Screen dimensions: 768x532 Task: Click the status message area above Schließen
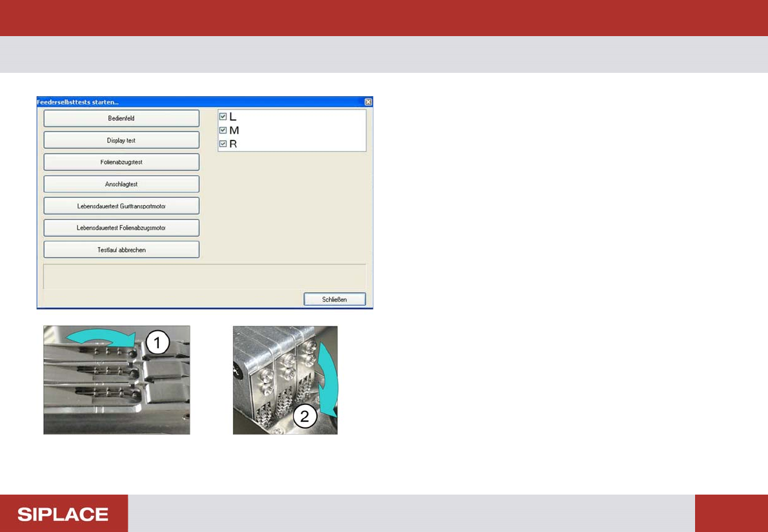pos(205,277)
